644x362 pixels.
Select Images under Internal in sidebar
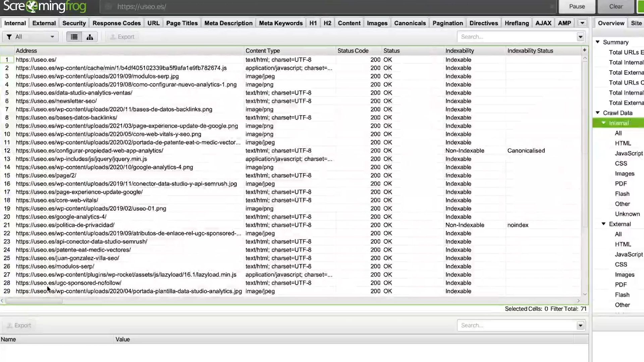pyautogui.click(x=625, y=174)
